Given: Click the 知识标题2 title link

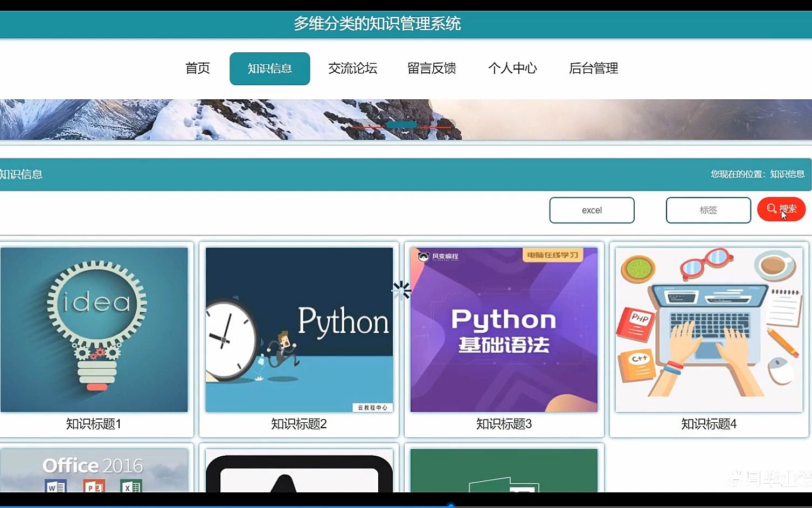Looking at the screenshot, I should click(x=299, y=424).
